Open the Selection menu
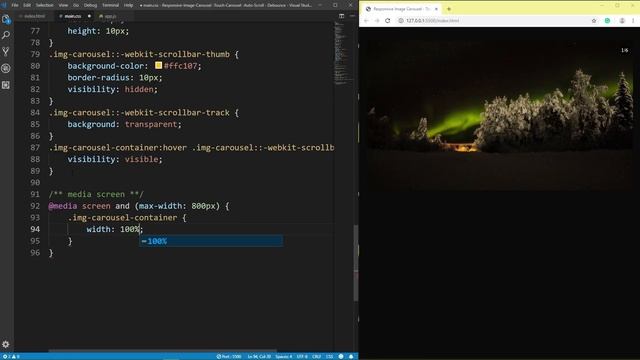The width and height of the screenshot is (640, 360). [44, 5]
